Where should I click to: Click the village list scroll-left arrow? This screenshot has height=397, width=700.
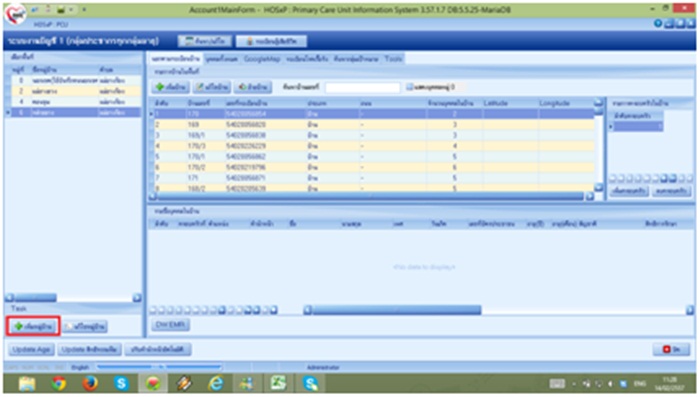pos(9,297)
